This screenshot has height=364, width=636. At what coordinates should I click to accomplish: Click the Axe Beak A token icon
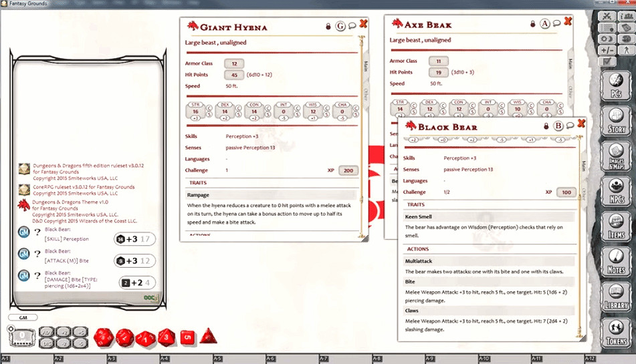545,24
